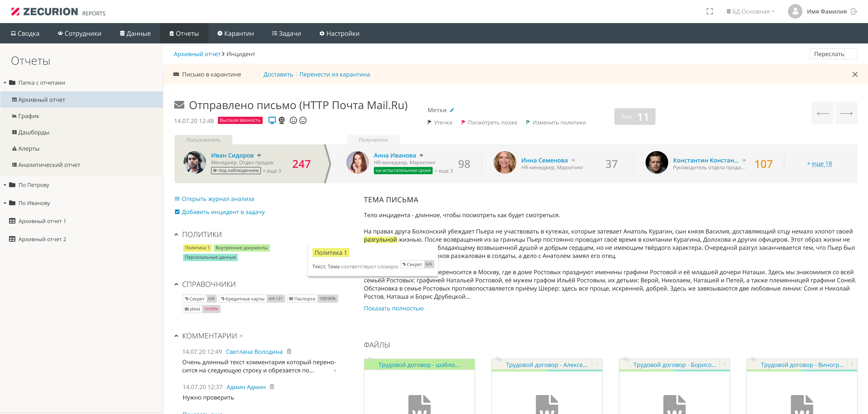Click the sad smiley face icon
Image resolution: width=868 pixels, height=414 pixels.
click(x=293, y=120)
